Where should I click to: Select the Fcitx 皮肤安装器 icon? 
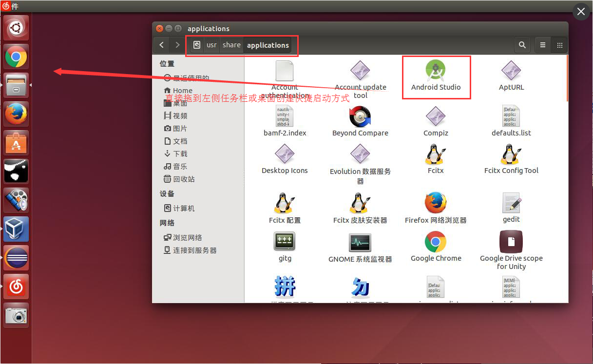click(360, 203)
